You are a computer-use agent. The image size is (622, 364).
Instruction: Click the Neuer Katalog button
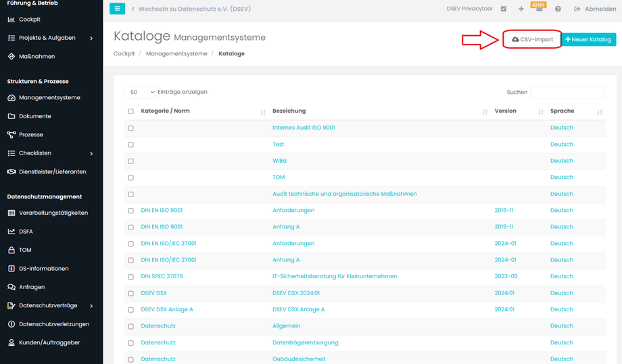click(x=589, y=39)
